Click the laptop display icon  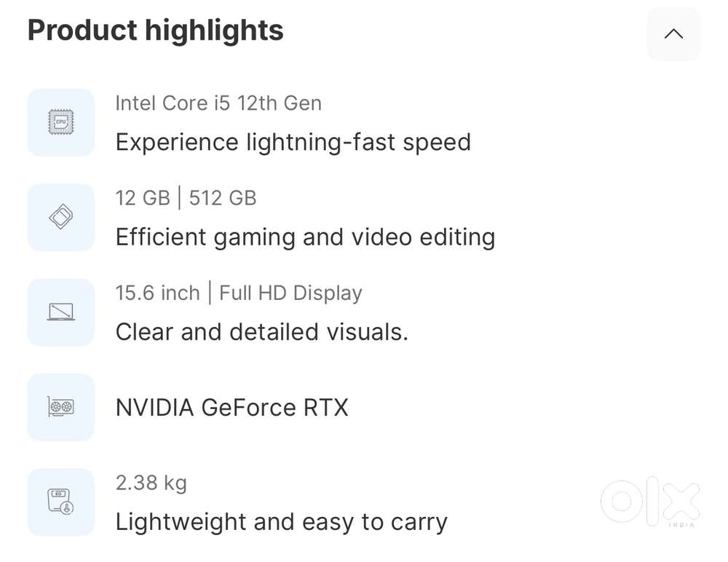[61, 312]
